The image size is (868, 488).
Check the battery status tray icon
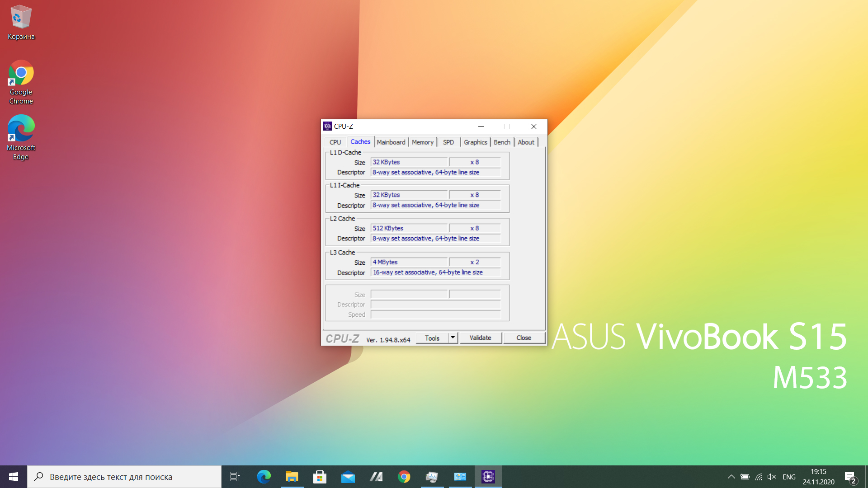[x=745, y=477]
